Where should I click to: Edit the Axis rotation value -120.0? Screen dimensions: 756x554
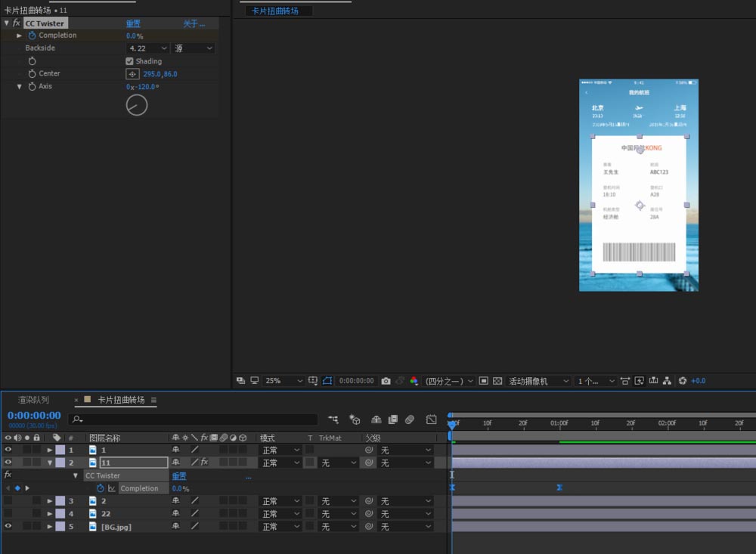point(146,87)
